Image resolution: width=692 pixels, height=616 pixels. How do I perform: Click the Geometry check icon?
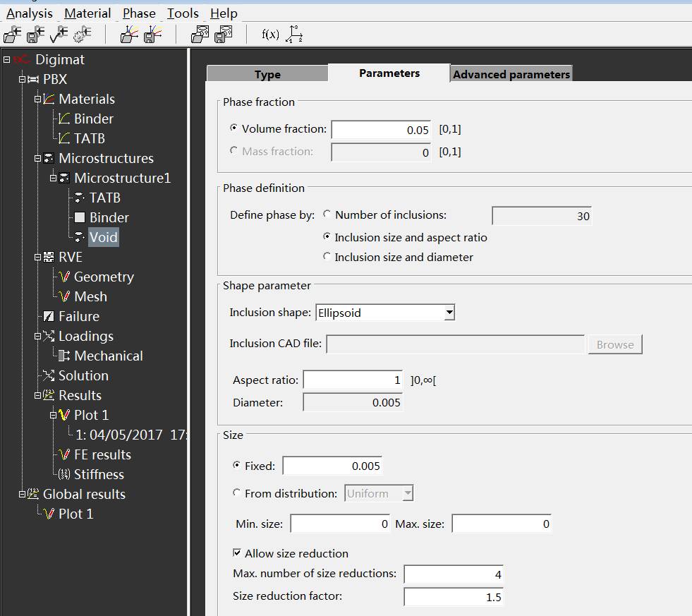coord(64,277)
